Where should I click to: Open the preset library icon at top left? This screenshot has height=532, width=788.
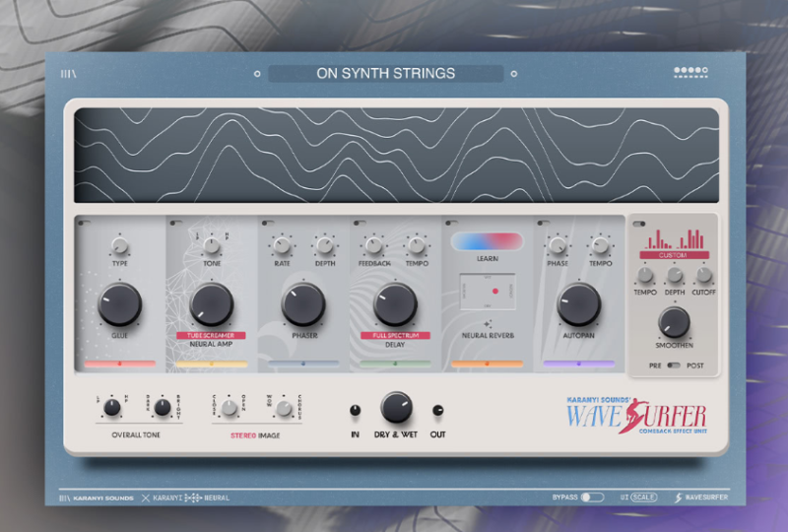pos(67,73)
